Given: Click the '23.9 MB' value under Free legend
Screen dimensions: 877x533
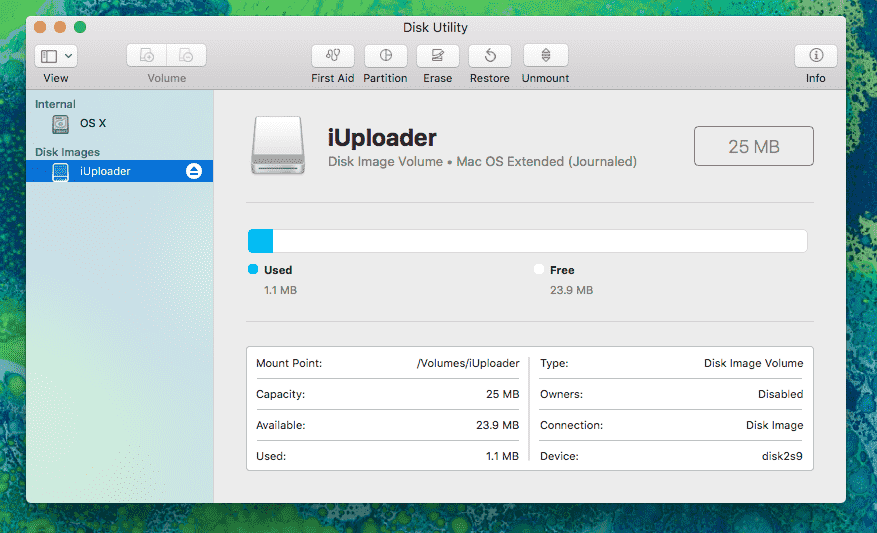Looking at the screenshot, I should pyautogui.click(x=572, y=290).
